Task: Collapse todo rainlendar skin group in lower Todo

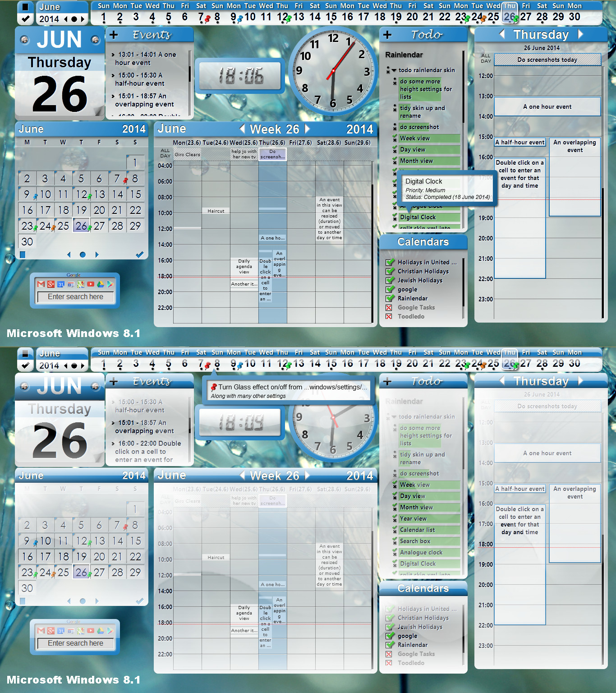Action: (x=394, y=417)
